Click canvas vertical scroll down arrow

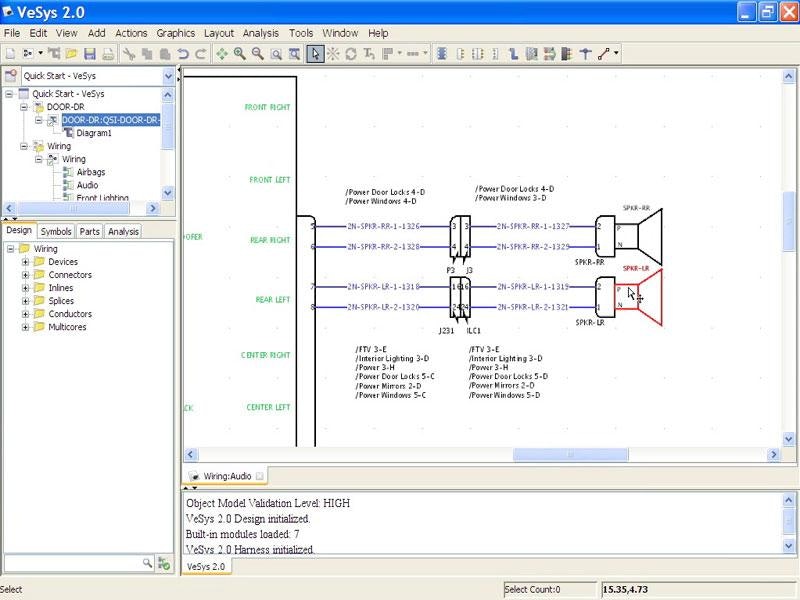(788, 439)
